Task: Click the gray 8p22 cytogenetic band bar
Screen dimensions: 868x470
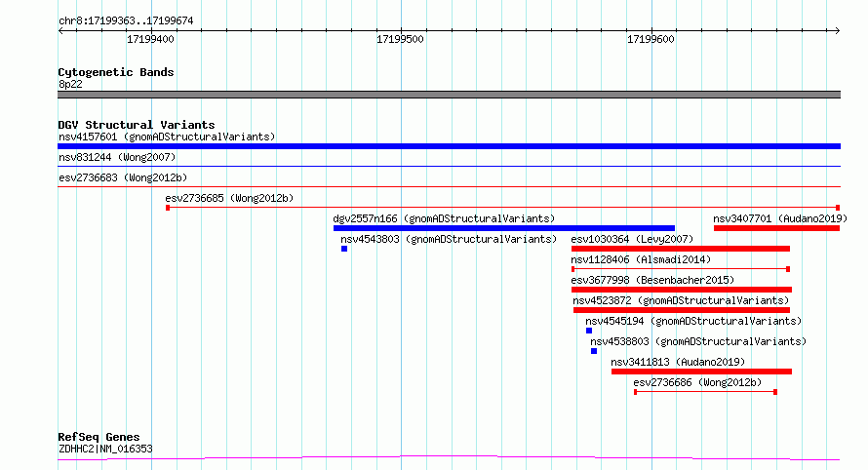Action: click(449, 95)
